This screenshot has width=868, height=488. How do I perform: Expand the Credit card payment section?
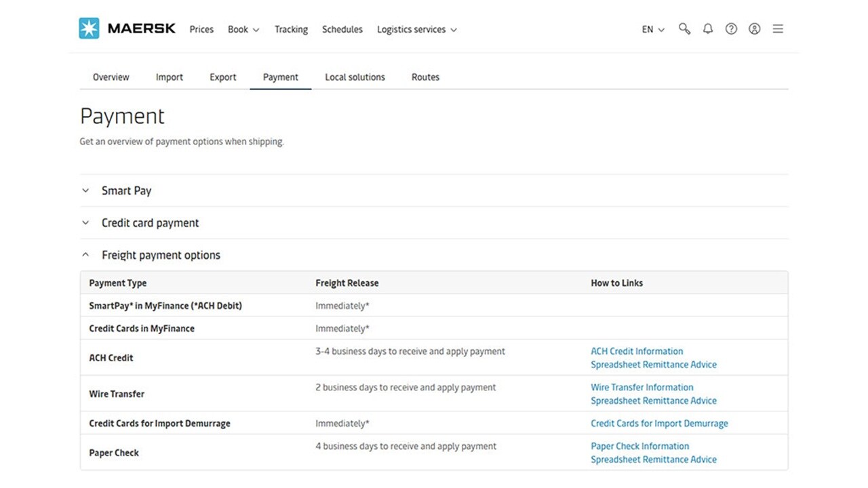pyautogui.click(x=150, y=223)
